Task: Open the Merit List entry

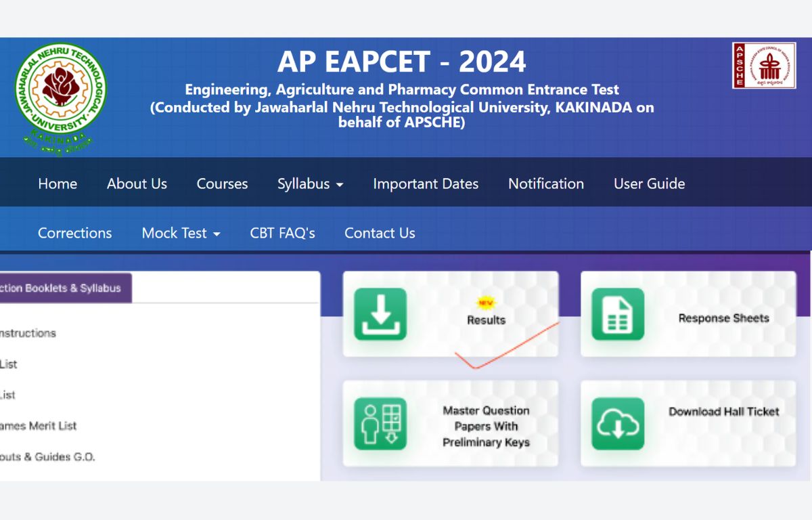Action: coord(38,426)
